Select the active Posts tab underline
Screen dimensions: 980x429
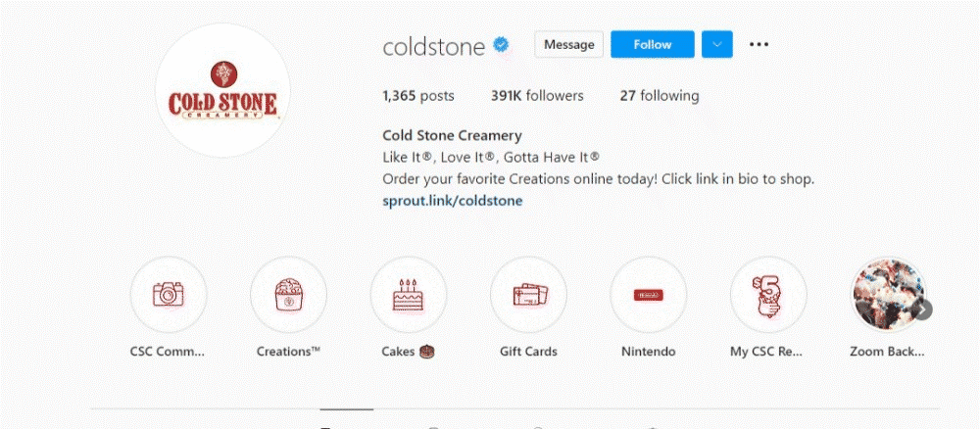347,409
